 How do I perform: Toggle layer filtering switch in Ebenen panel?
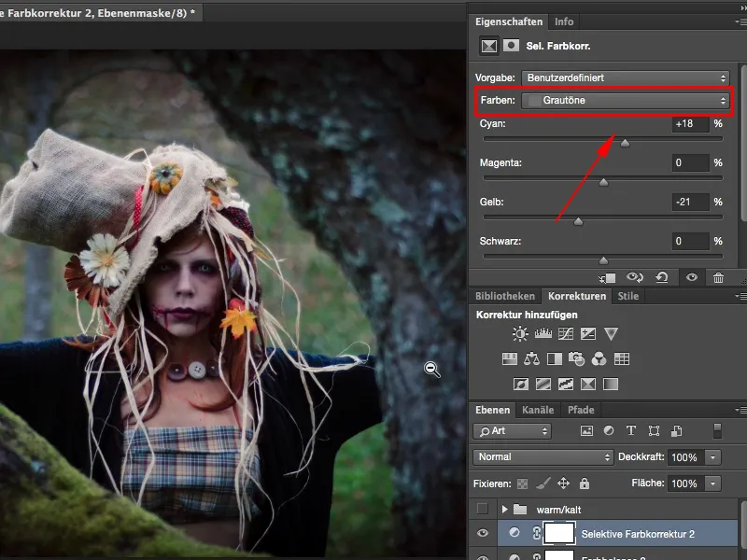(717, 430)
